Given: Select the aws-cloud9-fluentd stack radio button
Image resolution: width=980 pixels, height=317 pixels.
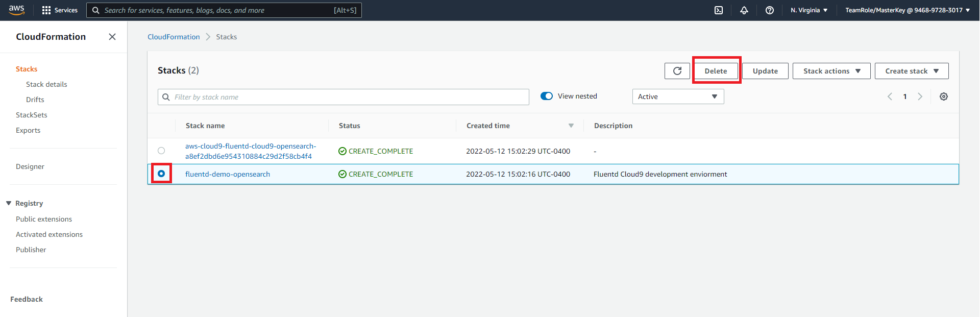Looking at the screenshot, I should click(x=161, y=151).
